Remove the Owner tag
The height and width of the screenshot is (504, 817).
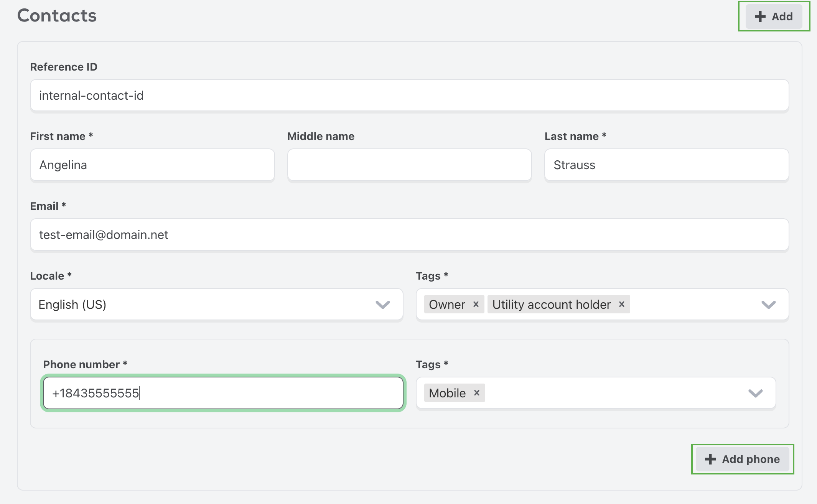(476, 304)
